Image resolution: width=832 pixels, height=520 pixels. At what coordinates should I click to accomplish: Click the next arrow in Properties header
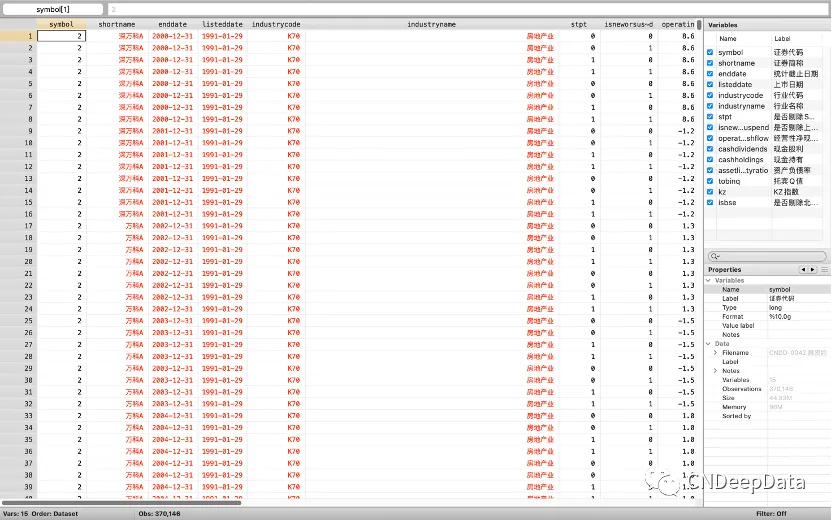(x=812, y=270)
